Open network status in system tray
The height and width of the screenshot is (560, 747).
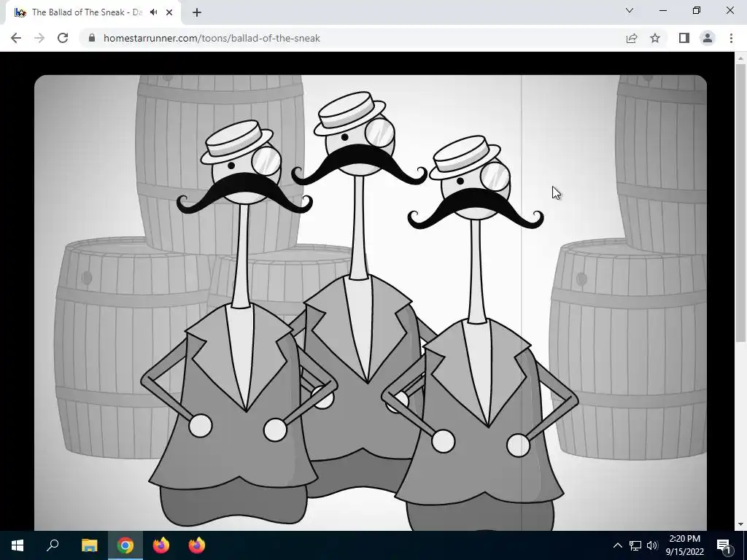tap(635, 545)
